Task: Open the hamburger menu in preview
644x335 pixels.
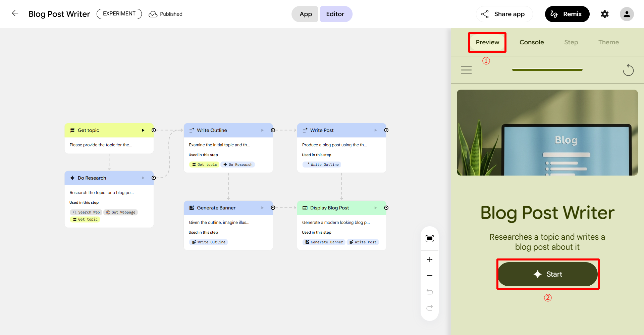Action: tap(466, 70)
